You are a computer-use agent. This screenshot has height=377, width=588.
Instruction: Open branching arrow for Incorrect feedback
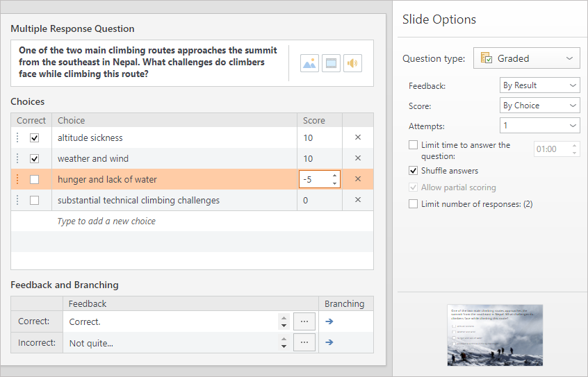(329, 342)
